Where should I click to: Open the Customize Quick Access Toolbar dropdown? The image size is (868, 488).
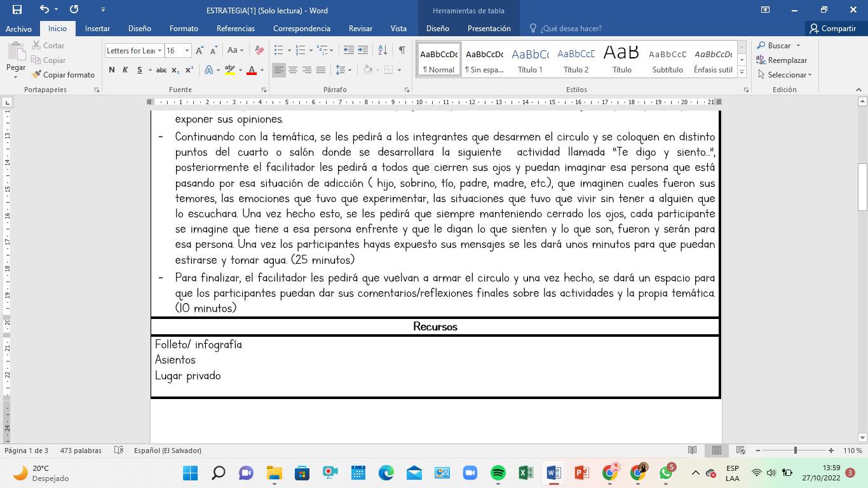point(103,10)
